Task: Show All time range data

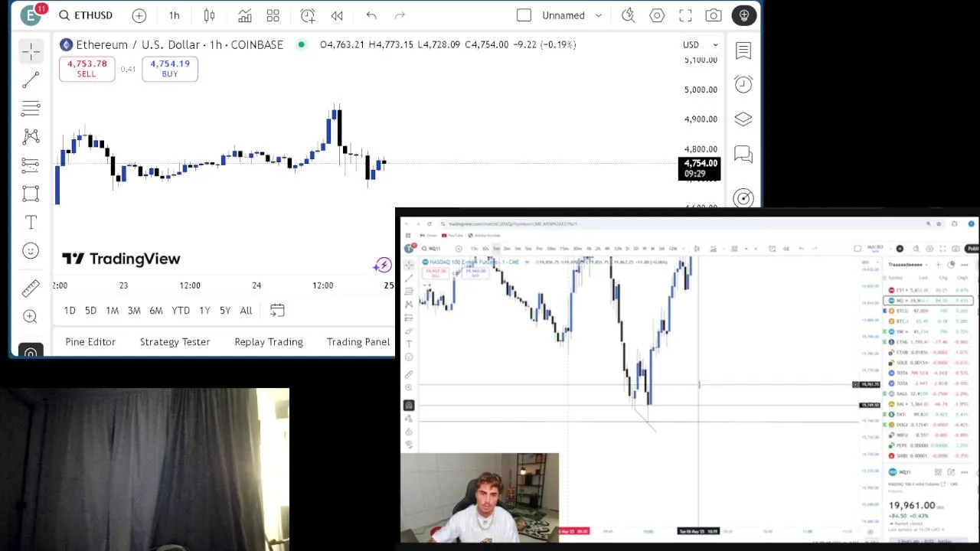Action: (x=246, y=310)
